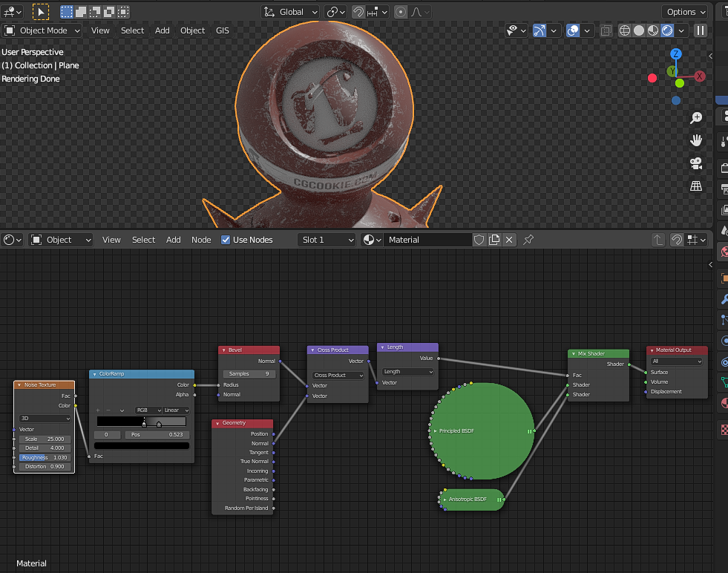
Task: Open ColorRamp Linear interpolation dropdown
Action: 176,410
